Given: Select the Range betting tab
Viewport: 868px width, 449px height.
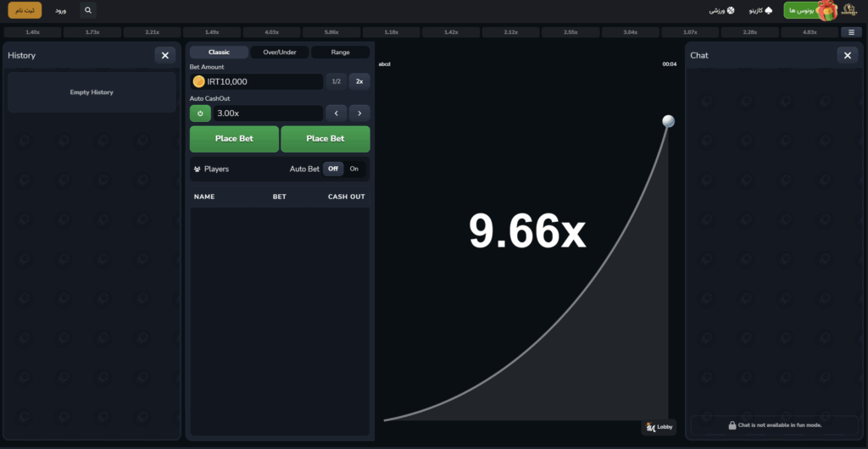Looking at the screenshot, I should 340,53.
